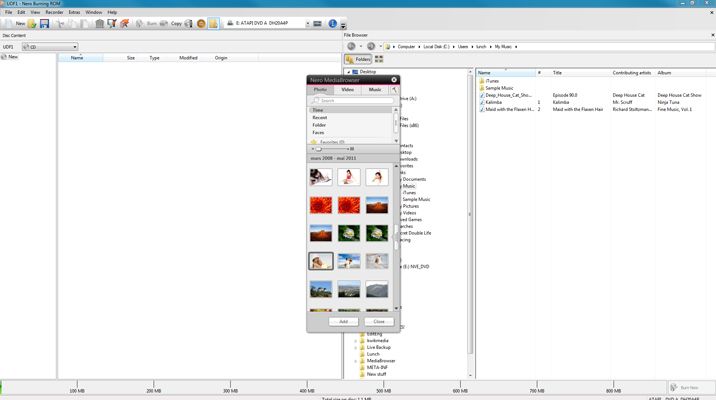
Task: Sort disc content by Modified column
Action: click(188, 58)
